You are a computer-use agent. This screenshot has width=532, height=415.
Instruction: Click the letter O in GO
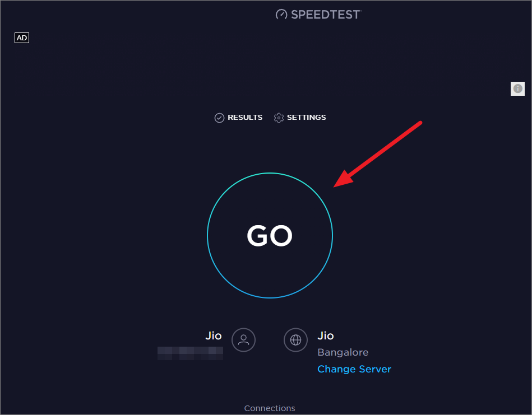click(x=281, y=236)
